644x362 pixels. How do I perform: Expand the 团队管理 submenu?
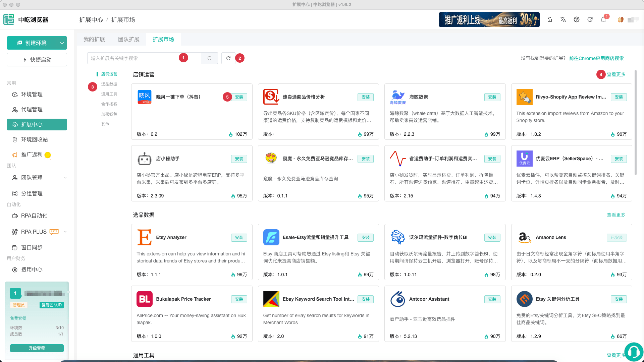point(65,178)
